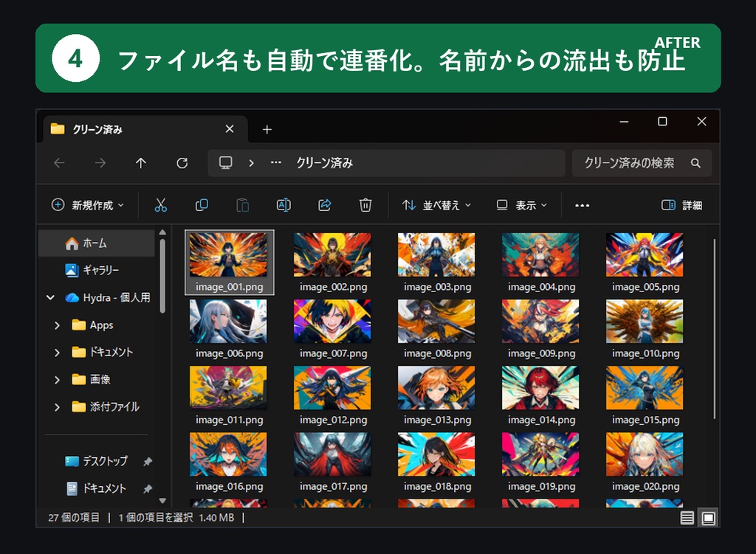Image resolution: width=756 pixels, height=554 pixels.
Task: Click the search magnifier icon
Action: [x=695, y=163]
